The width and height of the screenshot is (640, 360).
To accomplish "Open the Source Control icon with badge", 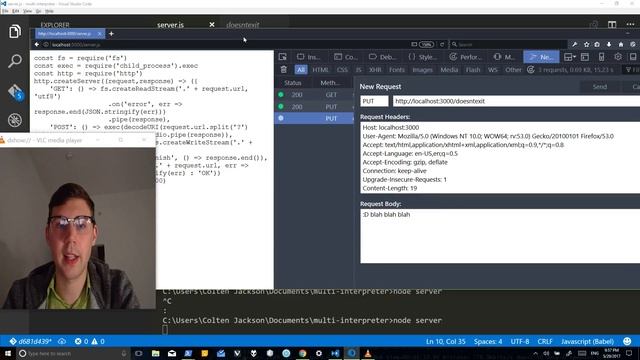I will tap(16, 92).
